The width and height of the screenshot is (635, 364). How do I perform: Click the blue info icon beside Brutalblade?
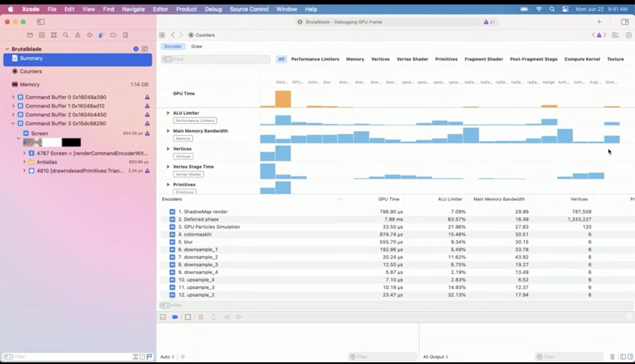click(x=136, y=49)
